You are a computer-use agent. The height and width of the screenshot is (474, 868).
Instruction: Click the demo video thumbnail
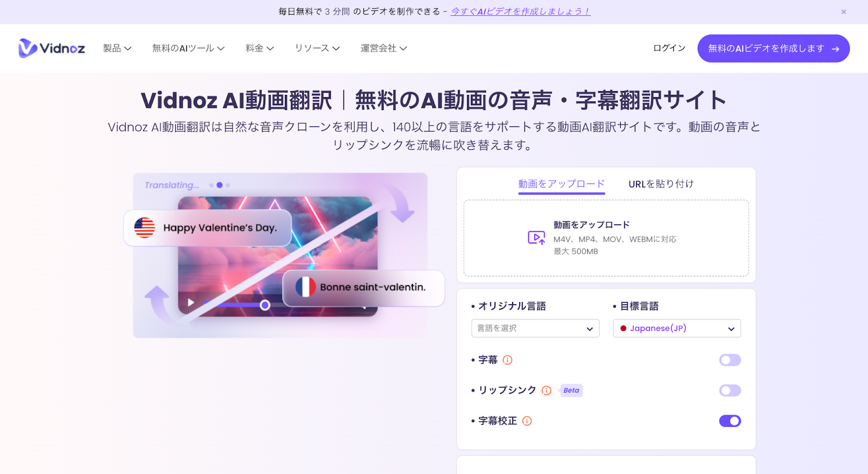(x=278, y=256)
